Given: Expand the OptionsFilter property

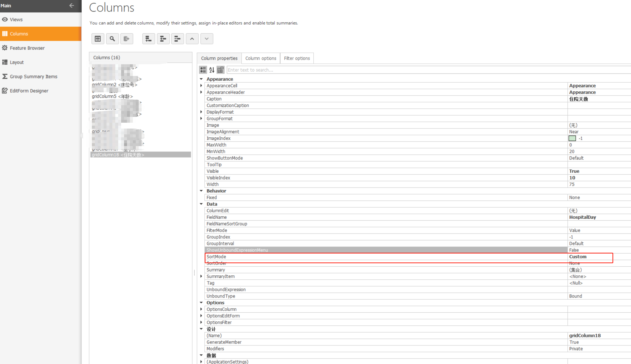Looking at the screenshot, I should click(x=201, y=322).
